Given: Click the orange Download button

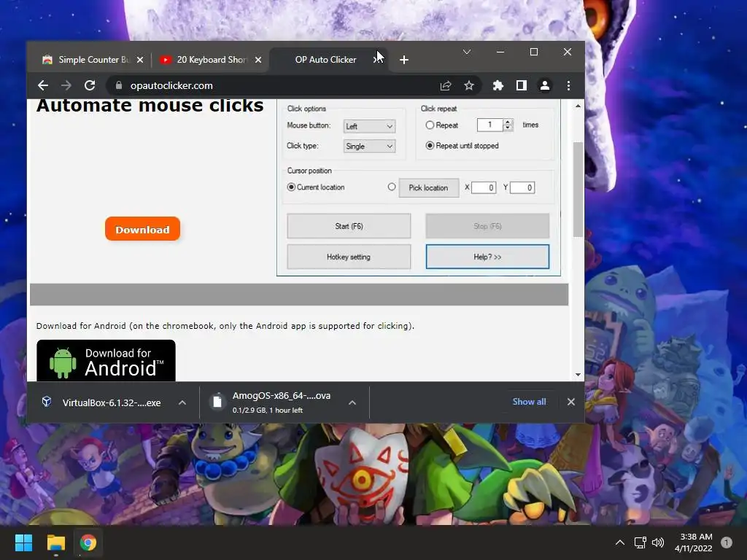Looking at the screenshot, I should (x=142, y=229).
